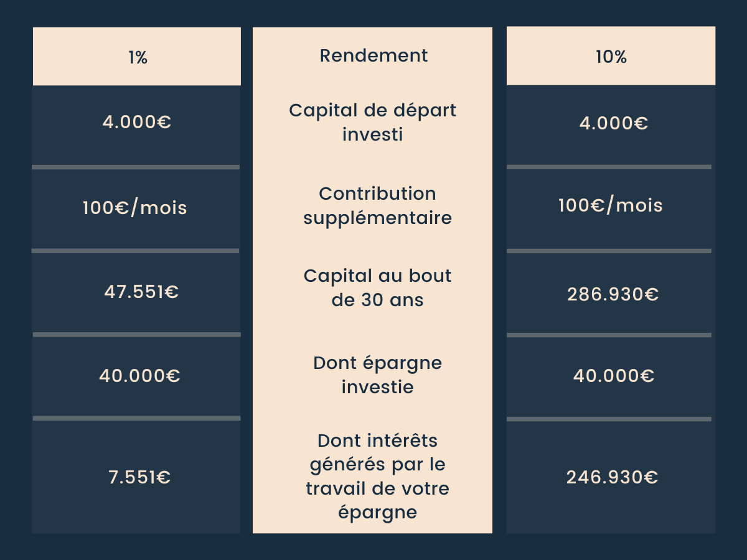Select the Contribution supplémentaire label

[x=377, y=206]
